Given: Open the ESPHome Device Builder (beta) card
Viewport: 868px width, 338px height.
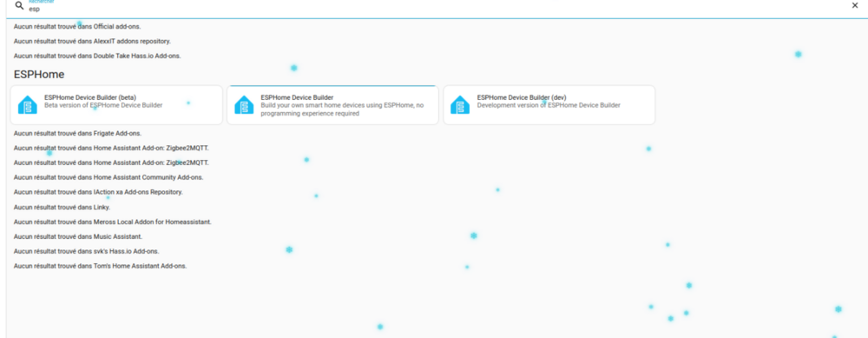Looking at the screenshot, I should point(116,105).
